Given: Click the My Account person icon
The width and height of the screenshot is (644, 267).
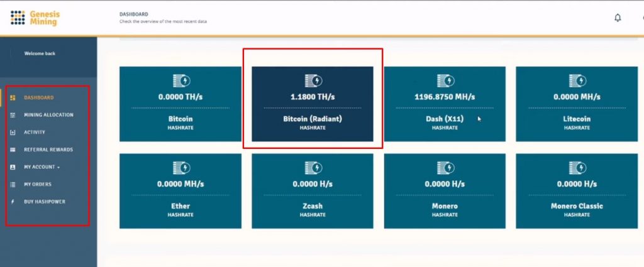Looking at the screenshot, I should coord(13,167).
